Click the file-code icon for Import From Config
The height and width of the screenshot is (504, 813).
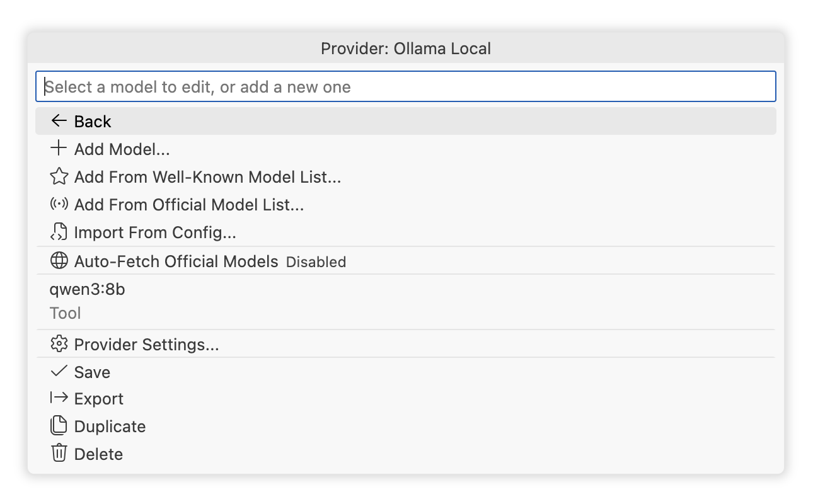[59, 232]
